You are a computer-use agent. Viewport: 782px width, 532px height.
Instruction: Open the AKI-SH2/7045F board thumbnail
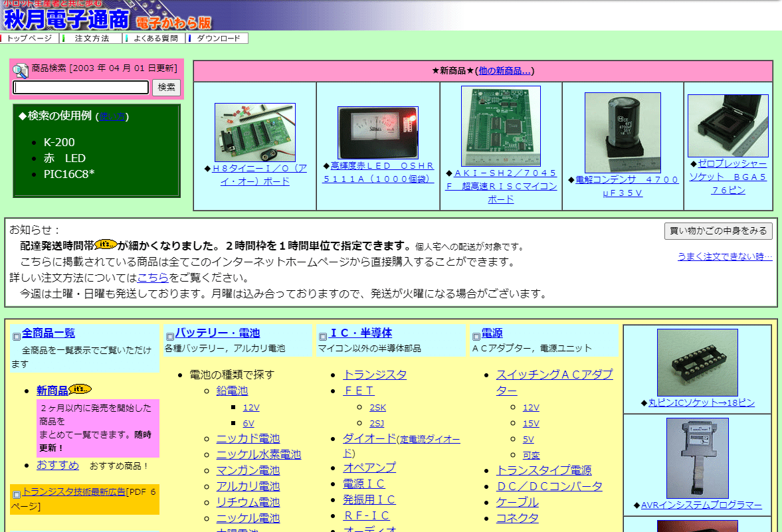point(501,126)
